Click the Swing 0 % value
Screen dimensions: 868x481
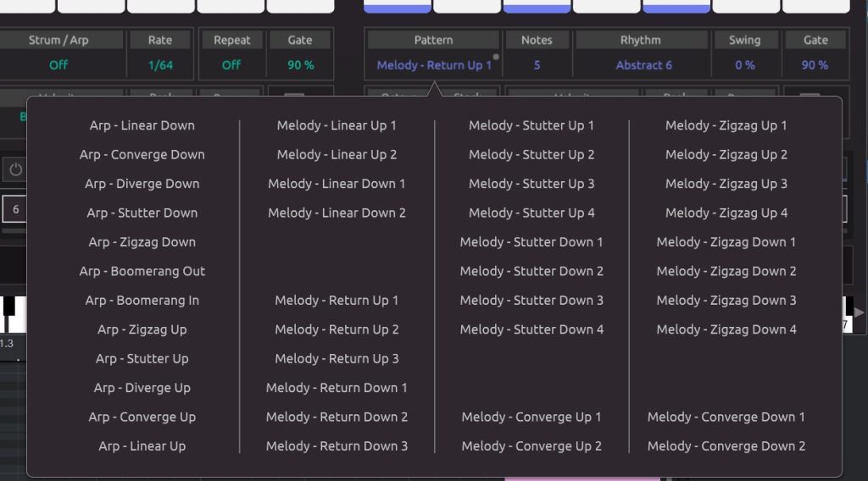(744, 65)
